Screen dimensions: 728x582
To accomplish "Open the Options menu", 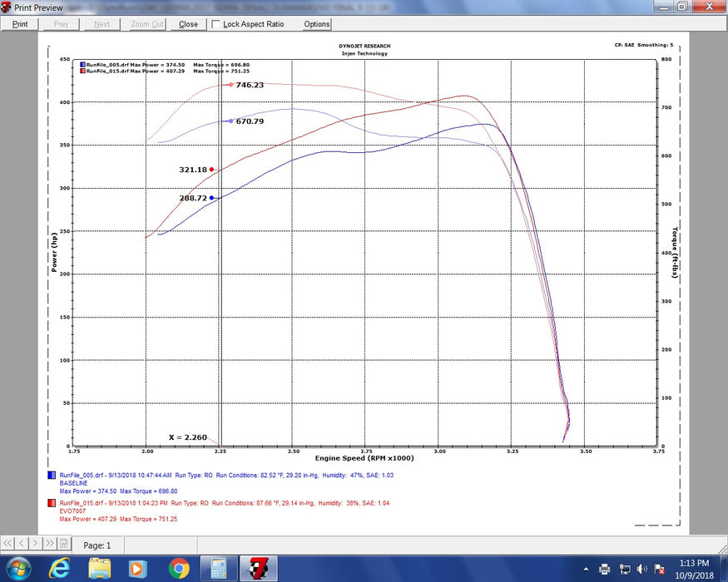I will (x=316, y=24).
